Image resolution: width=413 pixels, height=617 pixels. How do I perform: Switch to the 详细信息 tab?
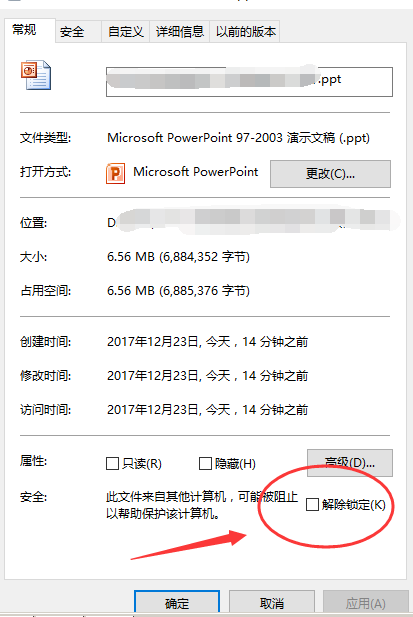pyautogui.click(x=180, y=31)
